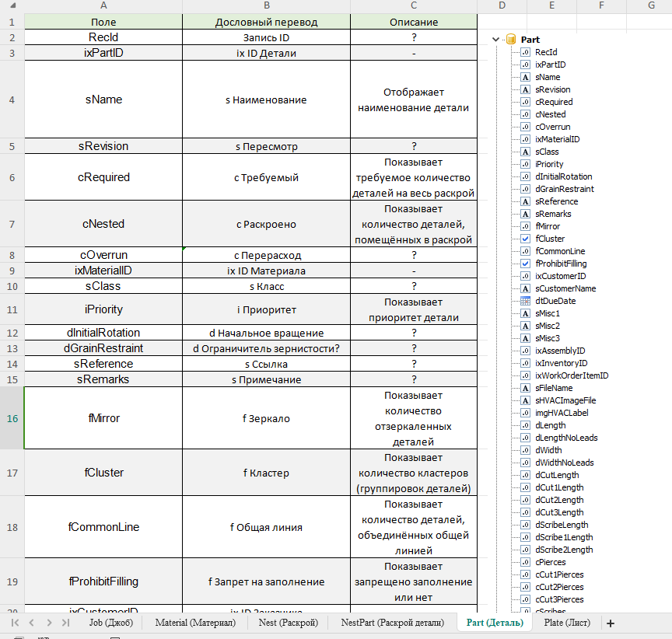
Task: Click the cell 'd Начальное вращение'
Action: (266, 333)
